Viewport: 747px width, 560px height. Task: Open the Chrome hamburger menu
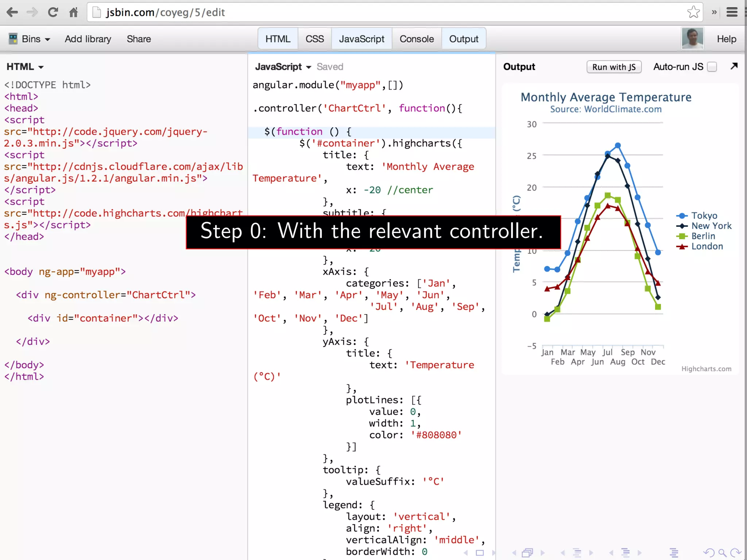[x=732, y=12]
